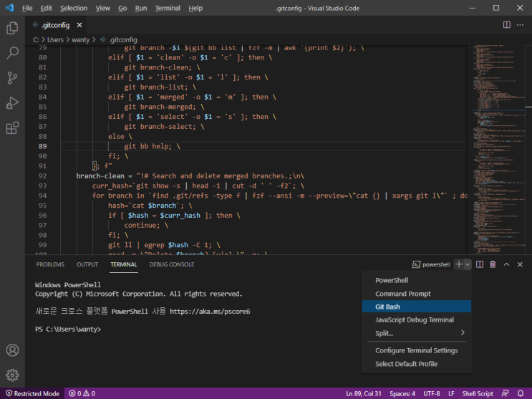Switch to the OUTPUT panel tab

pyautogui.click(x=87, y=264)
